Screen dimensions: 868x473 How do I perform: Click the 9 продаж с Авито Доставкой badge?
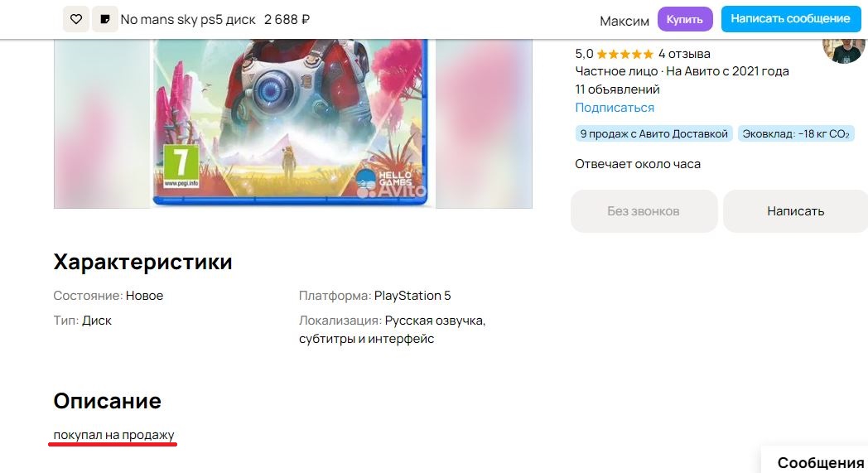click(653, 134)
